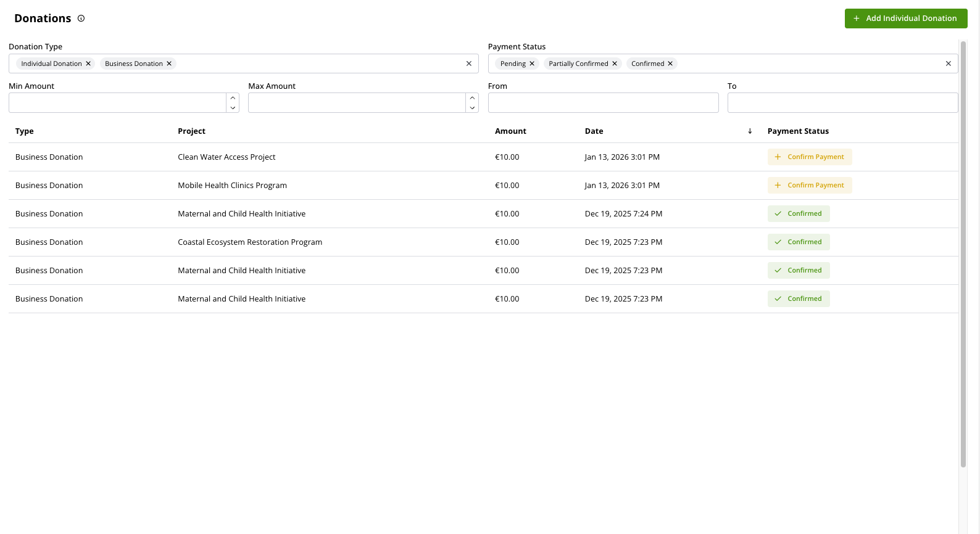Image resolution: width=980 pixels, height=534 pixels.
Task: Confirm payment for Clean Water Access Project
Action: 809,157
